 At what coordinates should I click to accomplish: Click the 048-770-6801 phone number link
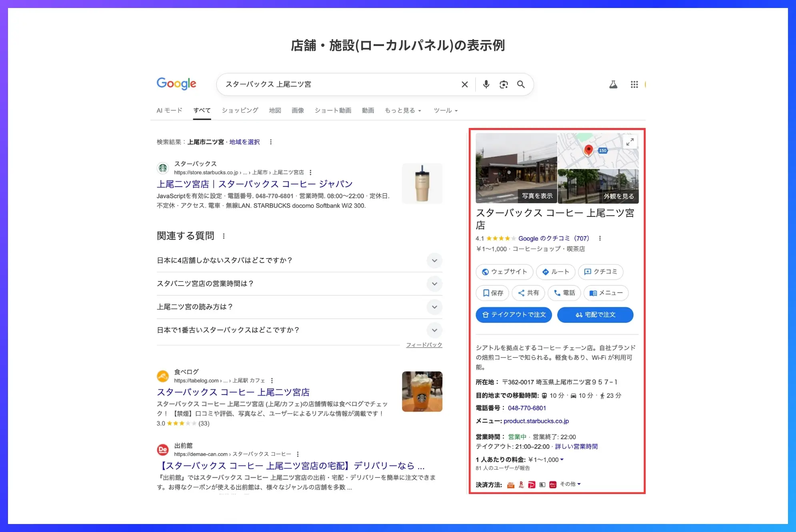point(527,408)
